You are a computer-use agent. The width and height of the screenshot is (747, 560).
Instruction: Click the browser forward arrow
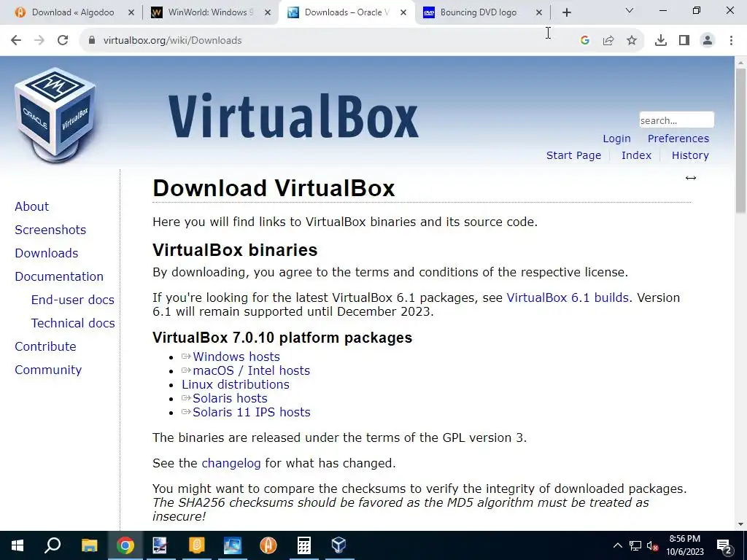pyautogui.click(x=39, y=41)
